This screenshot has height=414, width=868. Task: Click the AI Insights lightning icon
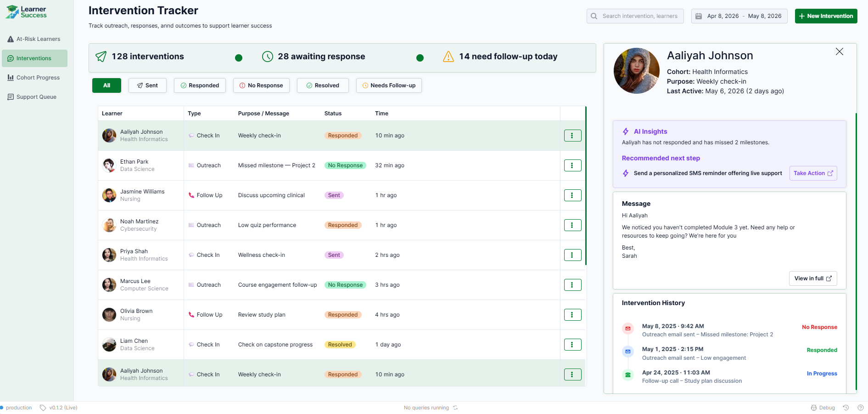tap(626, 131)
